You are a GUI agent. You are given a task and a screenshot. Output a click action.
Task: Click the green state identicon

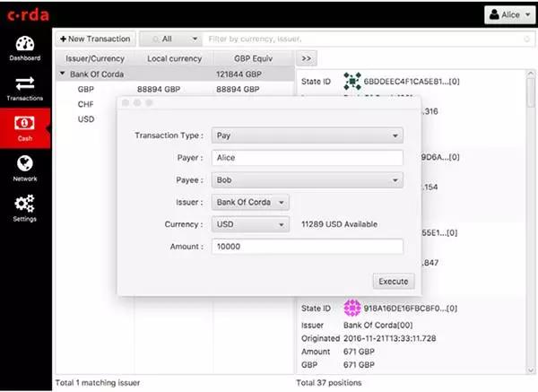click(352, 82)
